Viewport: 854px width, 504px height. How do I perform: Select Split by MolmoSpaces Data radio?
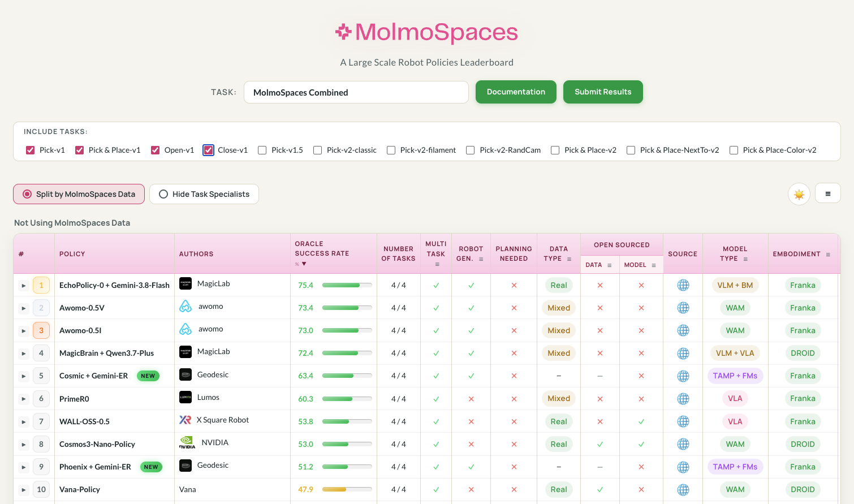(79, 194)
